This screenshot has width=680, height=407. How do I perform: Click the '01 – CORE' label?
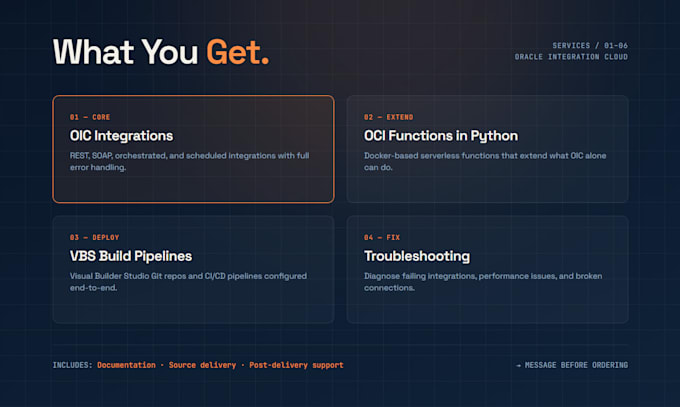pos(90,117)
